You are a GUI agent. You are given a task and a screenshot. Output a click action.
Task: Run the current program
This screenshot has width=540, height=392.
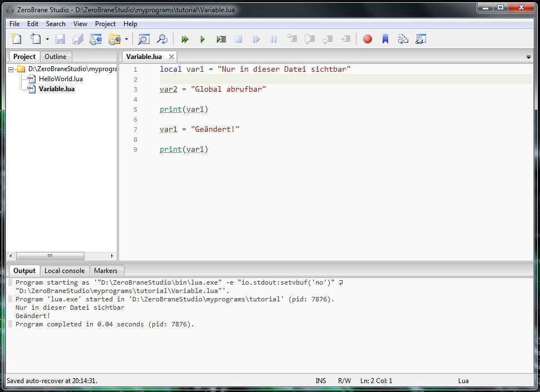tap(185, 39)
